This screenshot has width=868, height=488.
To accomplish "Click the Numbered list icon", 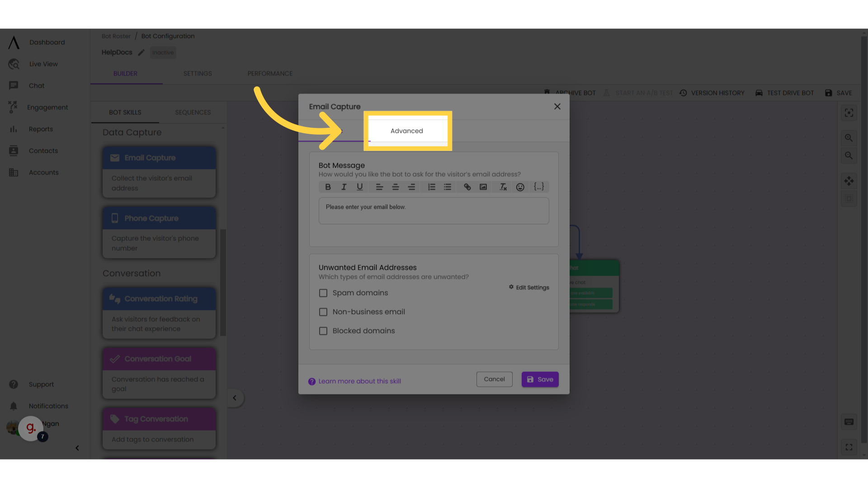I will pyautogui.click(x=431, y=187).
